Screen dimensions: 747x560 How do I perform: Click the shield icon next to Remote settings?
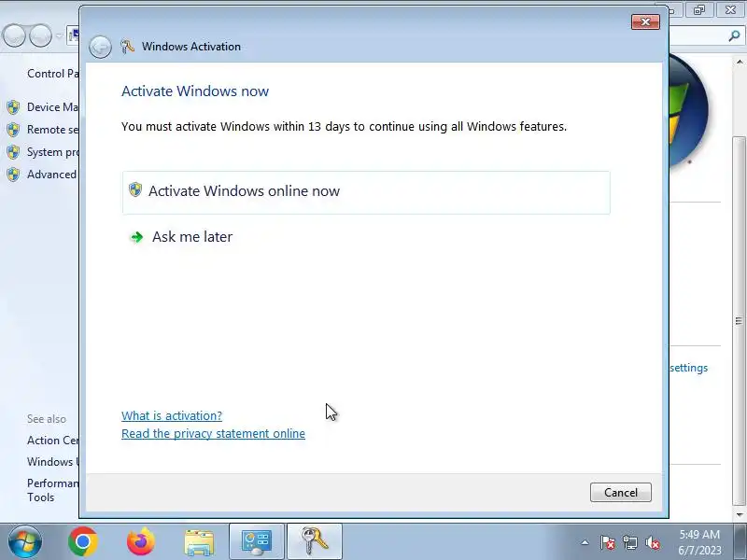[13, 130]
